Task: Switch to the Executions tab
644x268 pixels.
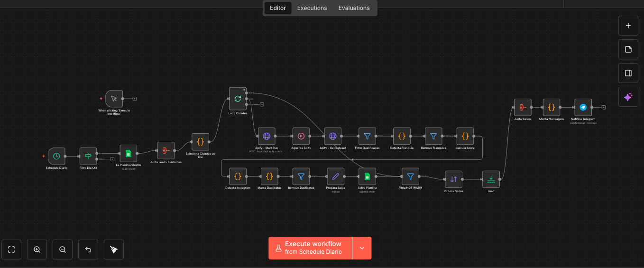Action: [312, 8]
